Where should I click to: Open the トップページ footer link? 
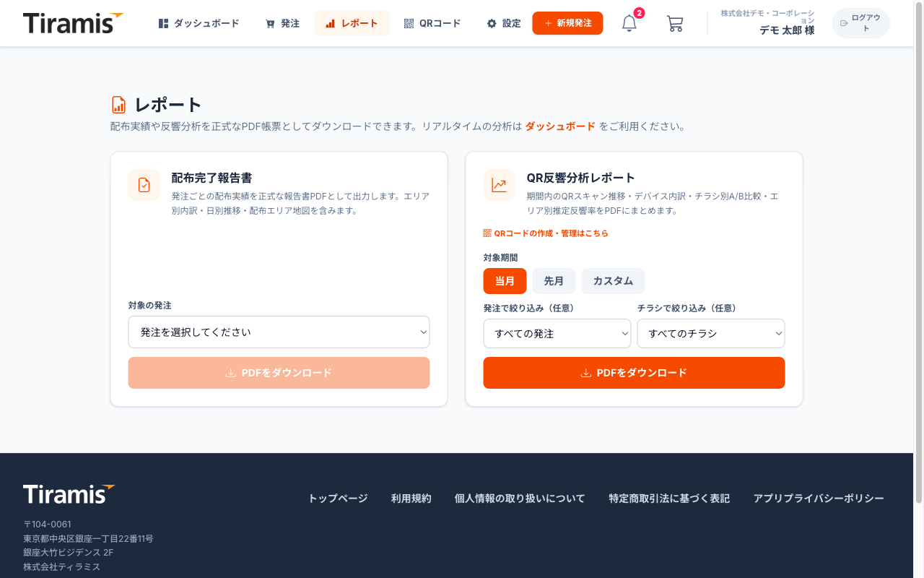tap(338, 499)
